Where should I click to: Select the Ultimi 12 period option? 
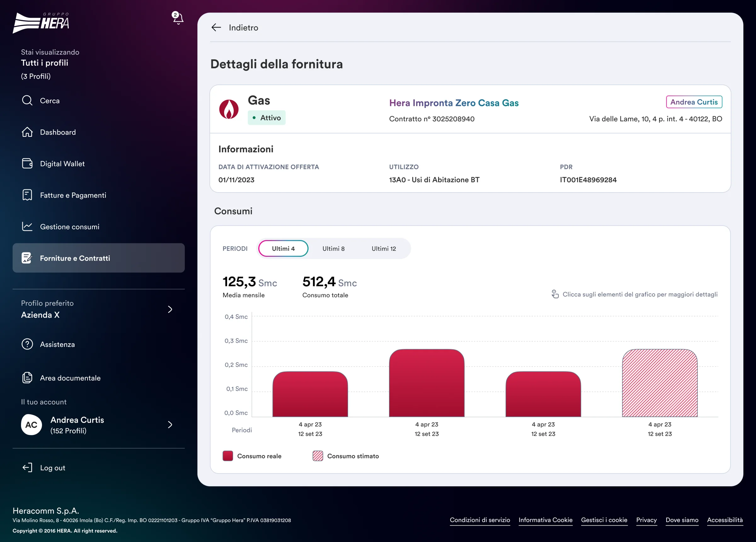(x=384, y=249)
